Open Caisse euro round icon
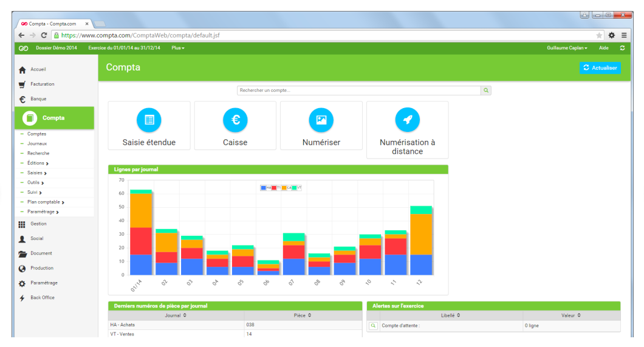 (x=235, y=120)
